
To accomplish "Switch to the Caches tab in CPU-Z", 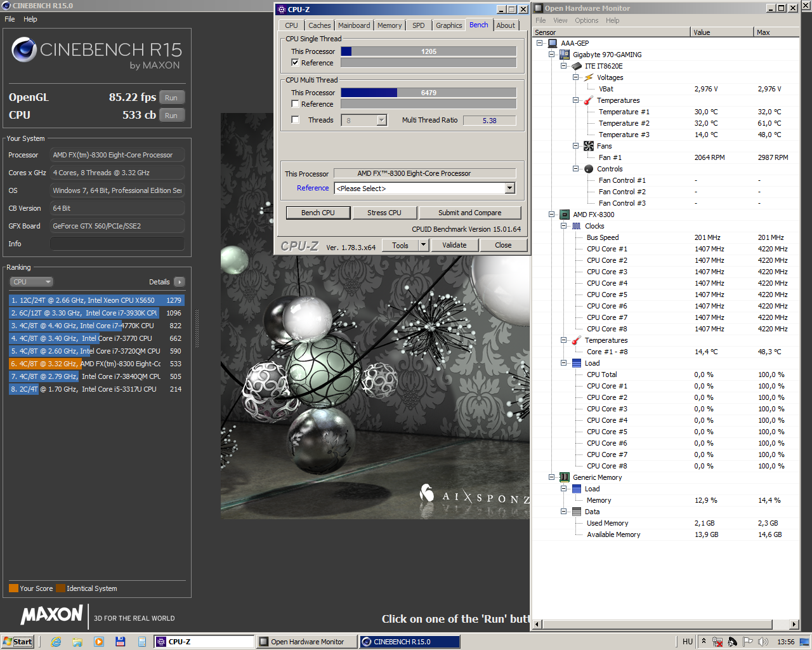I will [320, 25].
